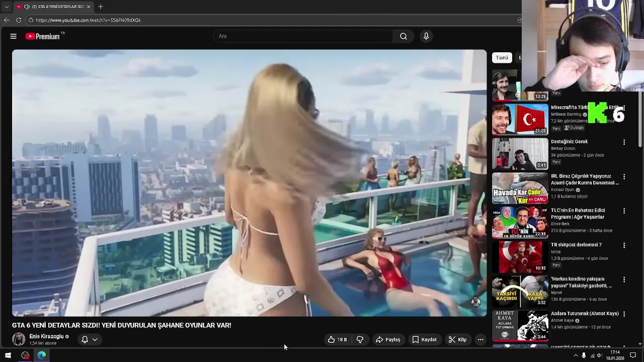Open the 13:29 sidebar video thumbnail
Image resolution: width=644 pixels, height=362 pixels.
pyautogui.click(x=520, y=85)
